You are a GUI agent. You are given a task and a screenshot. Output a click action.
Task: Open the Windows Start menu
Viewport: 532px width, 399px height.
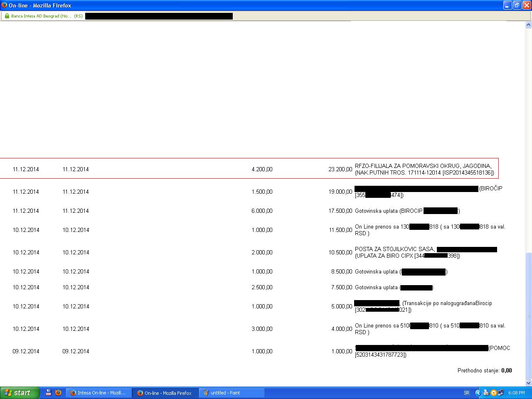[20, 393]
